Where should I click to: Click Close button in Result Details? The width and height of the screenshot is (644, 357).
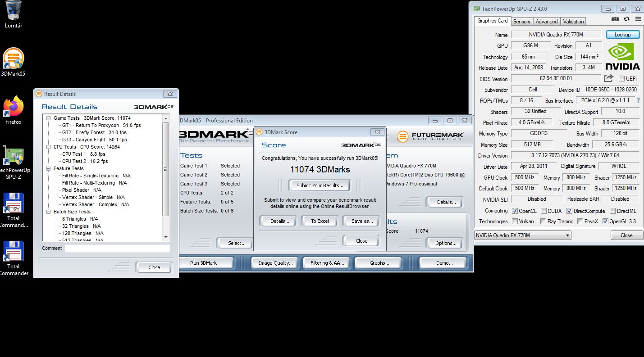point(154,267)
